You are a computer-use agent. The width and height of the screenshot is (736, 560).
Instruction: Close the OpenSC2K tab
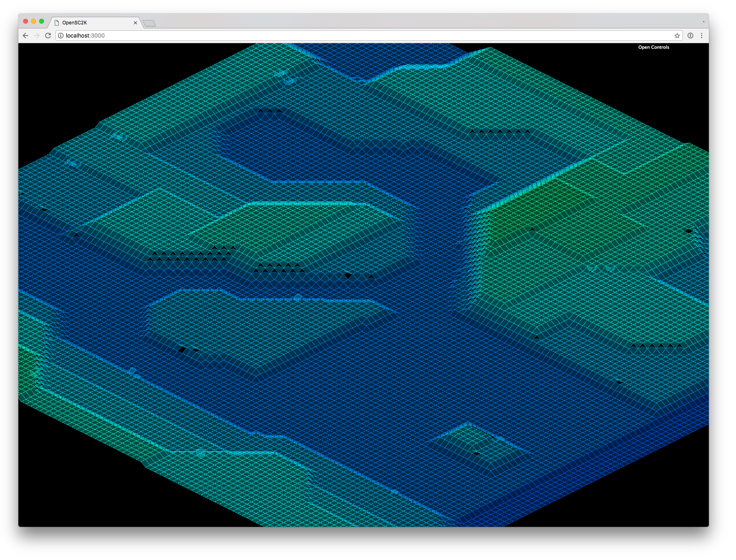(x=135, y=23)
